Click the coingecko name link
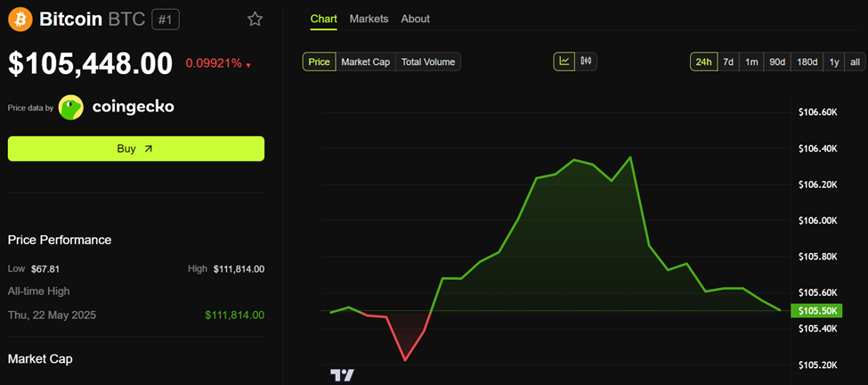The image size is (868, 385). pos(133,107)
